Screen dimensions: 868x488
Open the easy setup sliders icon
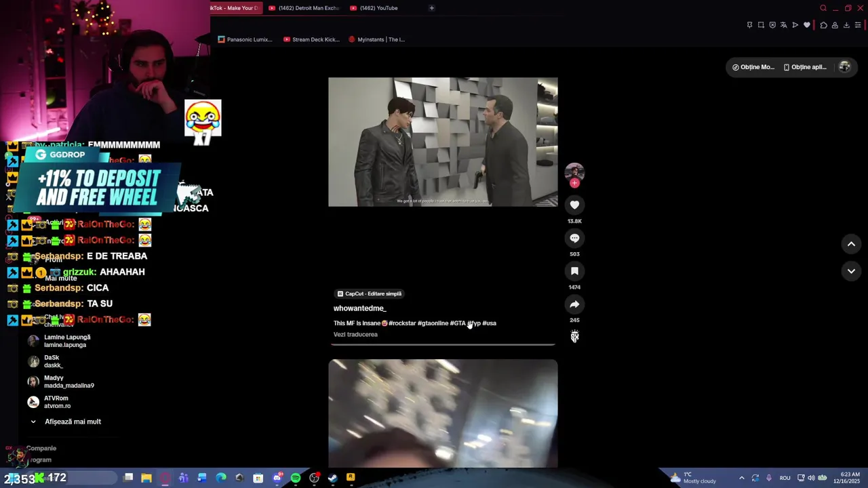[858, 25]
